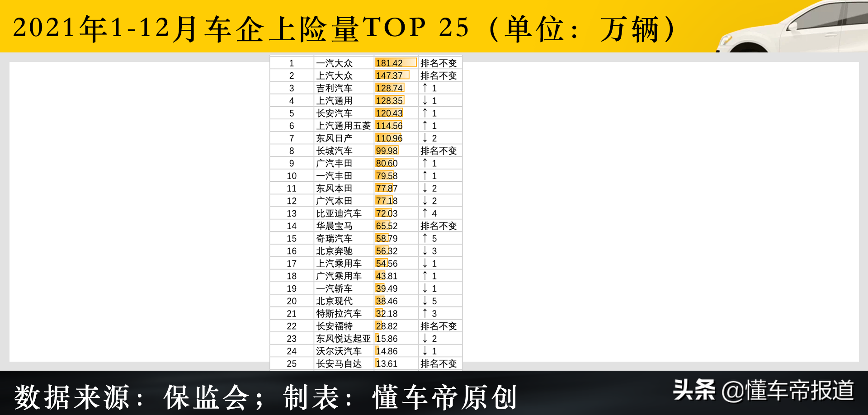
Task: Click the ↑ 5 change in 奇瑞汽车 row
Action: 429,238
